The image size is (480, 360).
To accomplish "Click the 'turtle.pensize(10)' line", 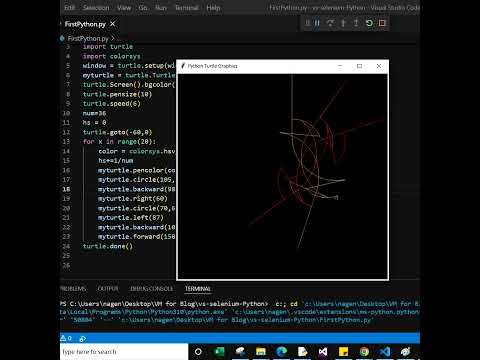I will [117, 94].
